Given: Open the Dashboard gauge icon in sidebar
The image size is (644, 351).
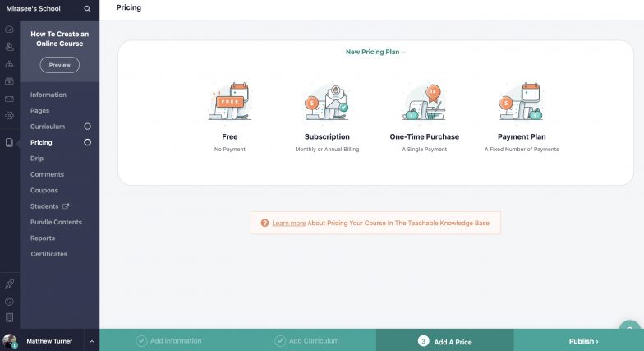Looking at the screenshot, I should point(10,30).
